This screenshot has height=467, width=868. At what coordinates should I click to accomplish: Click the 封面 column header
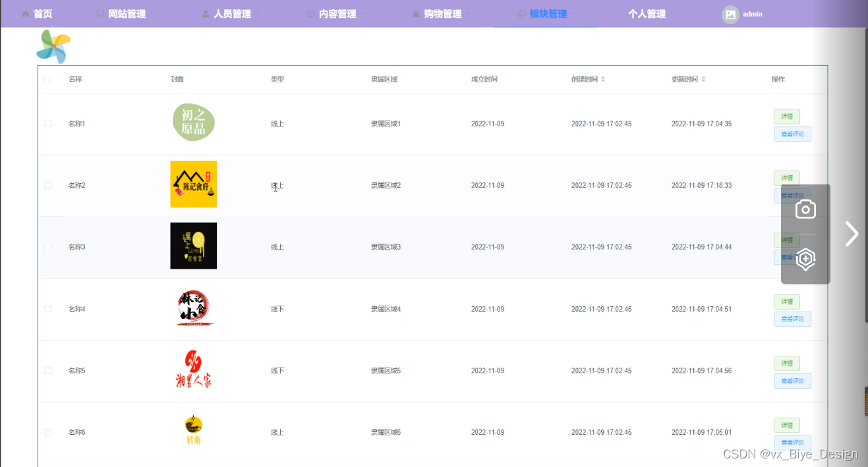point(177,79)
